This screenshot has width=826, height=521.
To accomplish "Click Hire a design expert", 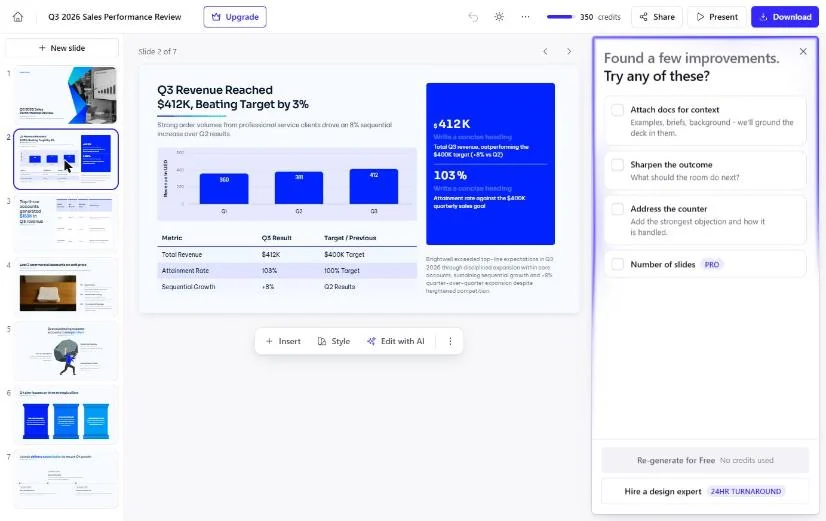I will [705, 491].
